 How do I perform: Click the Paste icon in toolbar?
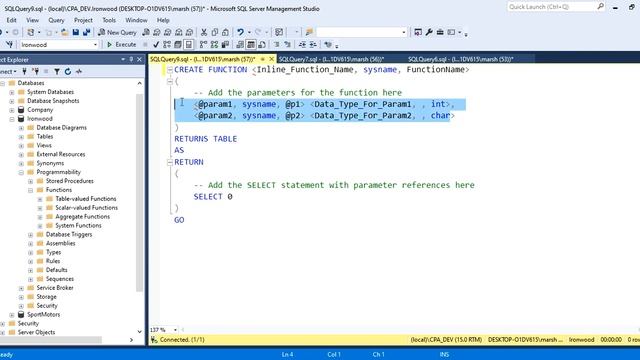(225, 32)
